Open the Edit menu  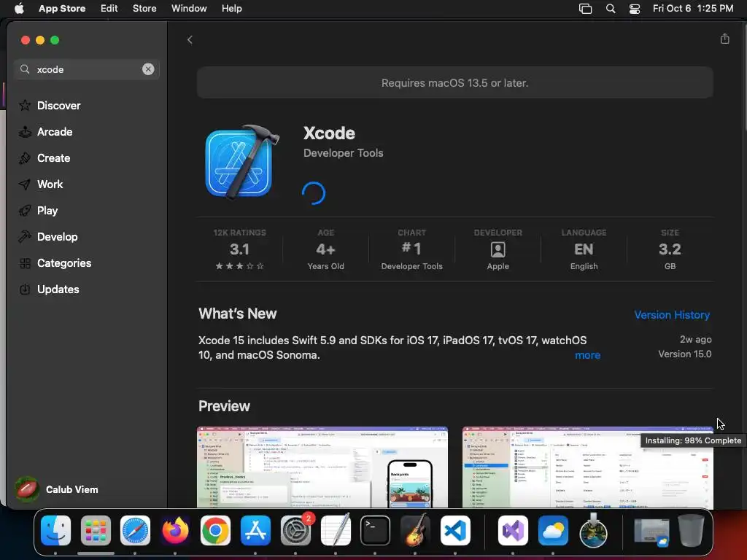[109, 9]
